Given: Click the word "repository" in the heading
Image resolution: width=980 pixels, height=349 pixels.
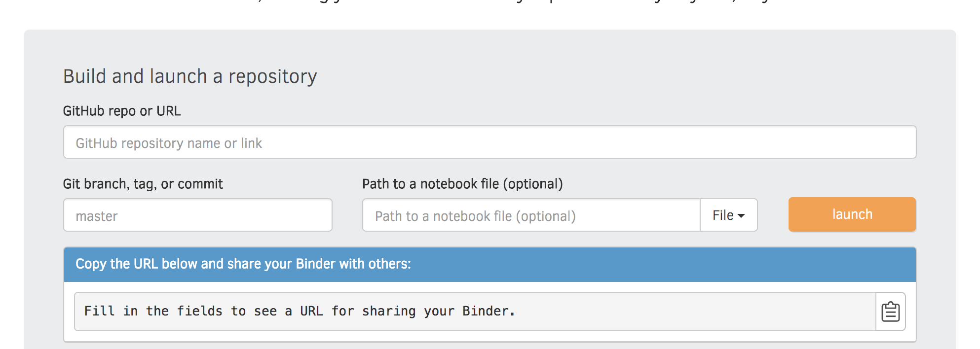Looking at the screenshot, I should (272, 77).
